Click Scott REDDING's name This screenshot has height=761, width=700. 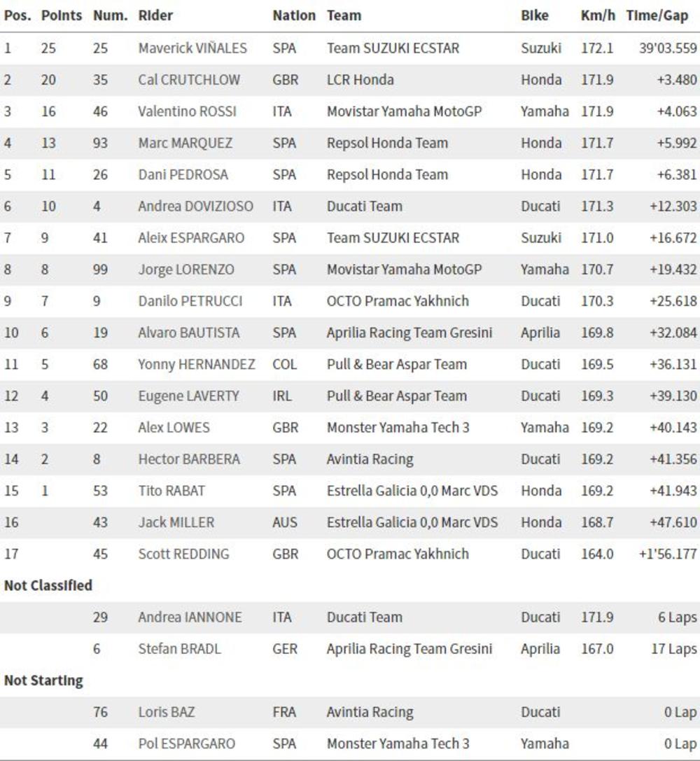coord(183,554)
